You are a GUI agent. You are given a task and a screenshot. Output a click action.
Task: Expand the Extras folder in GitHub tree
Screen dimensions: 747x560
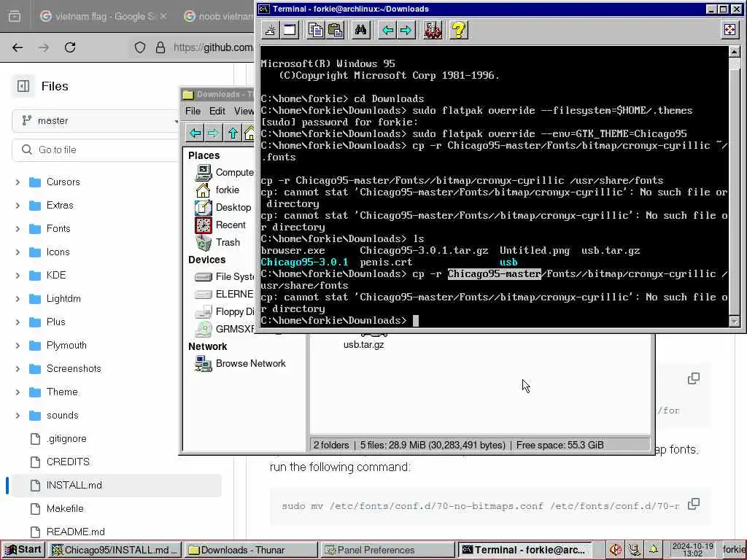pos(18,205)
